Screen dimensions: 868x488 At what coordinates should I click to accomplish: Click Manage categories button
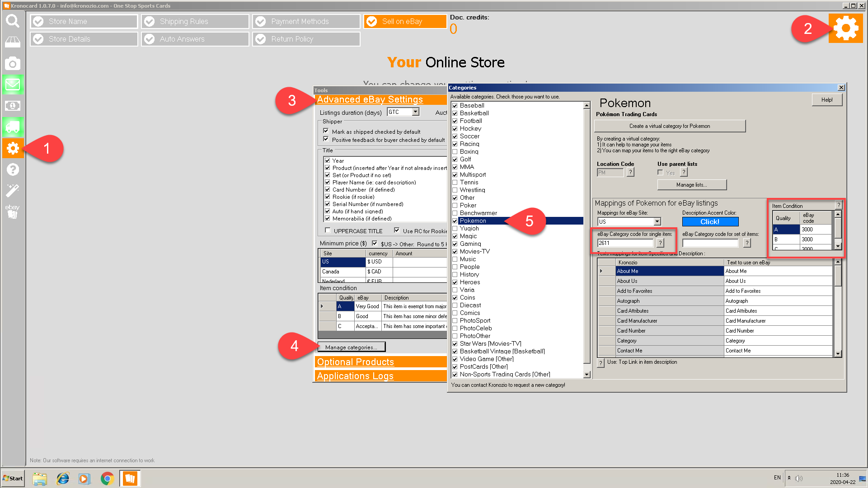(x=351, y=347)
